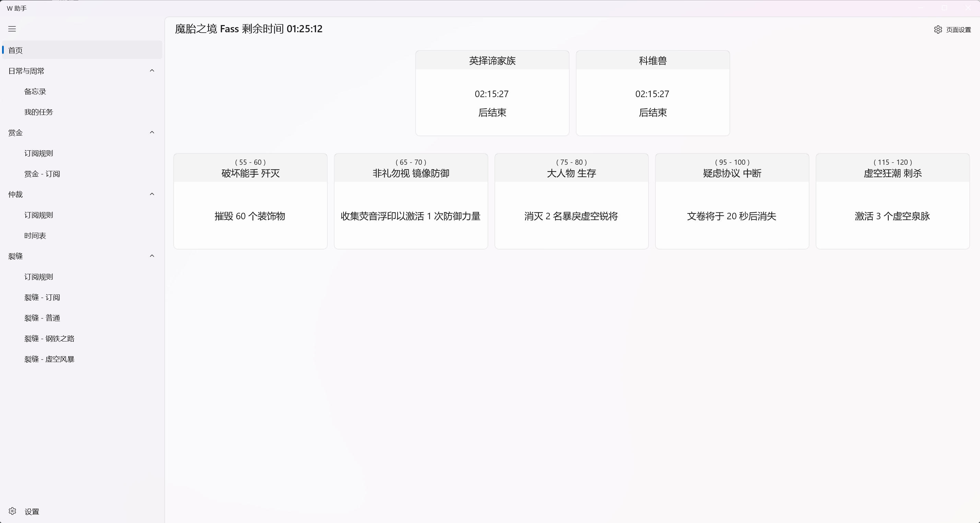Open the 备忘录 page

pos(35,91)
